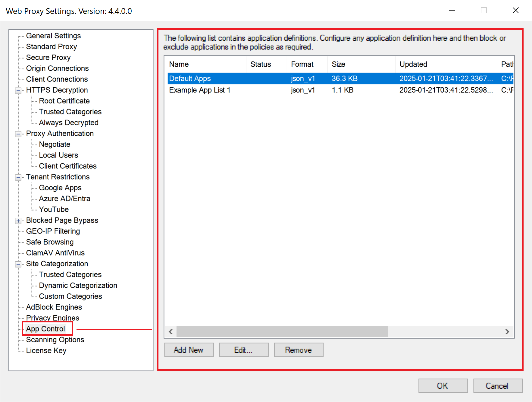Image resolution: width=532 pixels, height=402 pixels.
Task: Collapse the Proxy Authentication tree node
Action: click(x=18, y=134)
